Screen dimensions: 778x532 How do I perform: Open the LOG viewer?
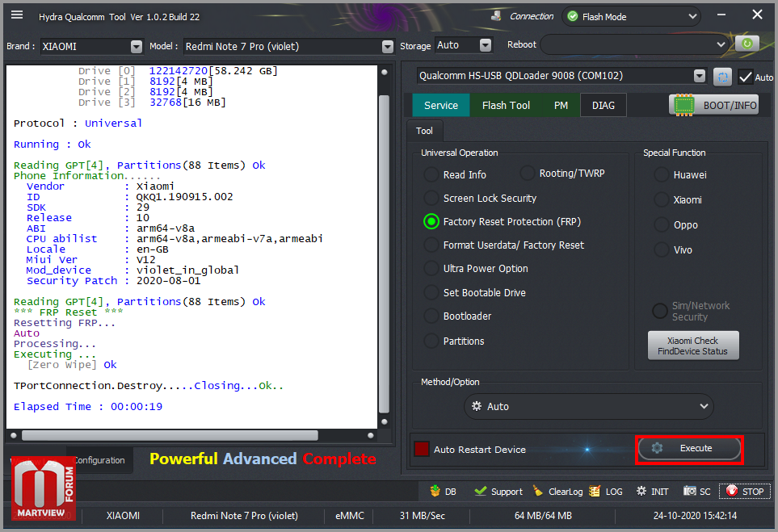point(606,491)
